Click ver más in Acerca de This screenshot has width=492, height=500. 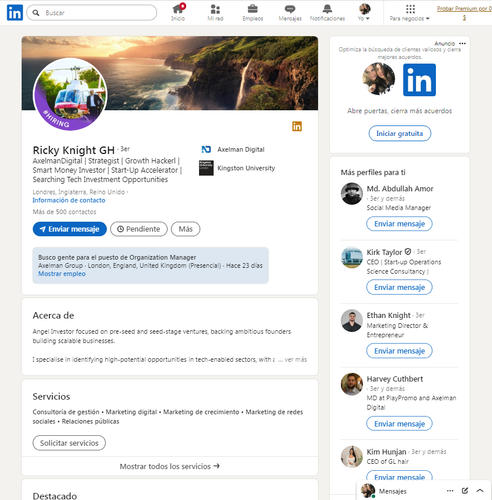tap(295, 359)
